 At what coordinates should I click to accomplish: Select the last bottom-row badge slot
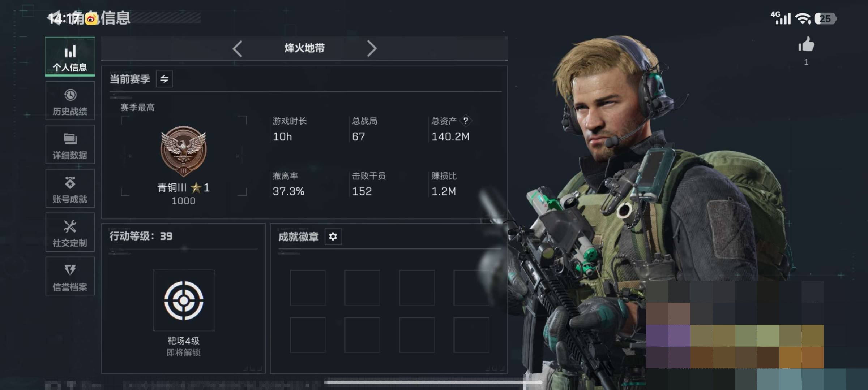(471, 335)
